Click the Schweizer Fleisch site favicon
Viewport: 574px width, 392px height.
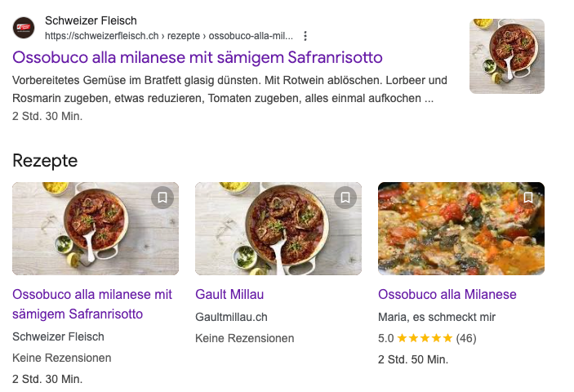click(24, 28)
